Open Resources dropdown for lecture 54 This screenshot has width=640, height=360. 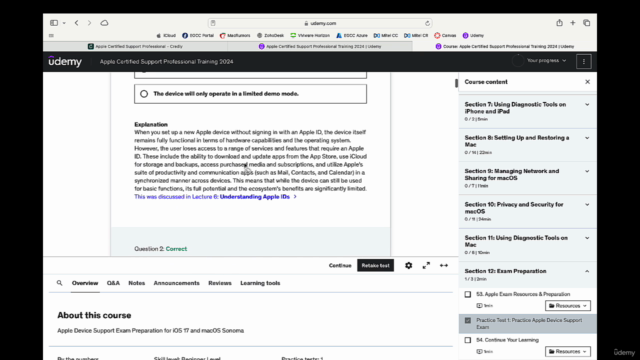coord(568,351)
